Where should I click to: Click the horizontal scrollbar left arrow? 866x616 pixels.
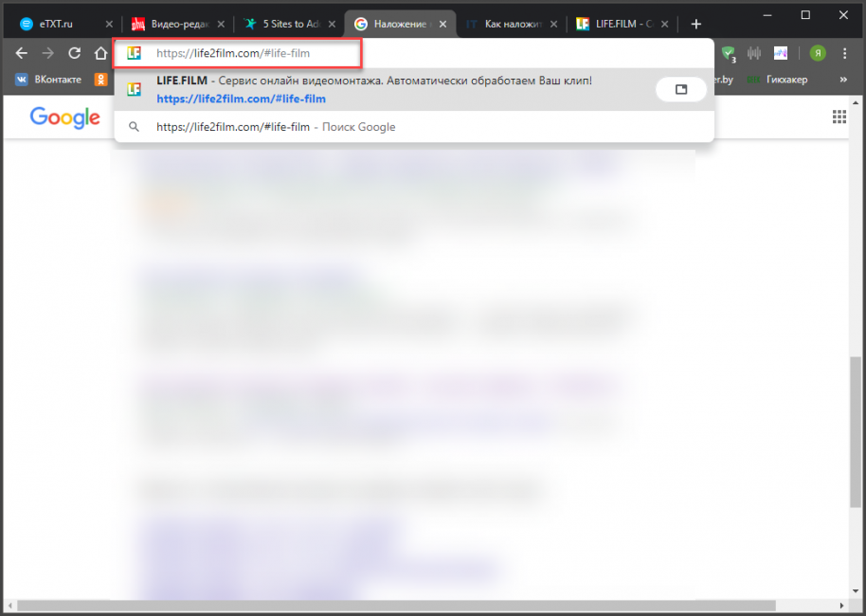coord(9,606)
